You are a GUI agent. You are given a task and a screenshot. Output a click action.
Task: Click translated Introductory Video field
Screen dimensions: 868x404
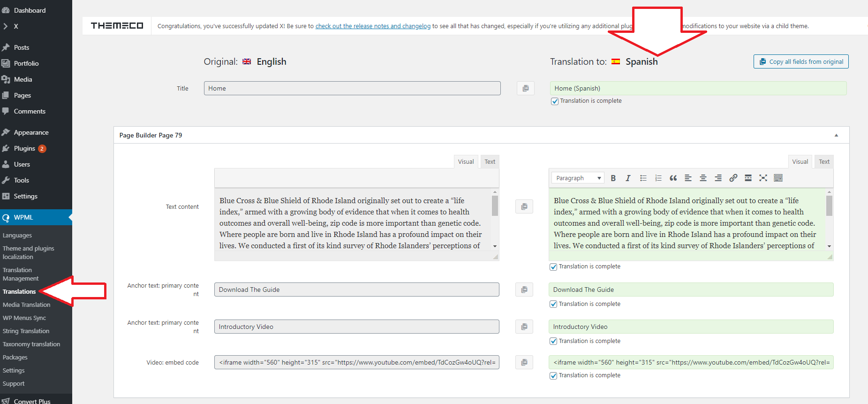click(x=691, y=327)
